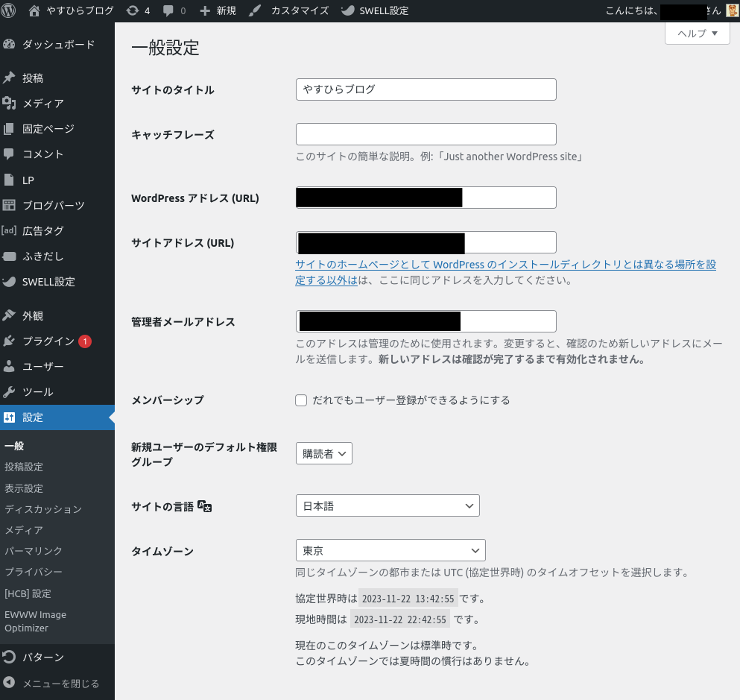Click the WordPress logo icon

[9, 11]
